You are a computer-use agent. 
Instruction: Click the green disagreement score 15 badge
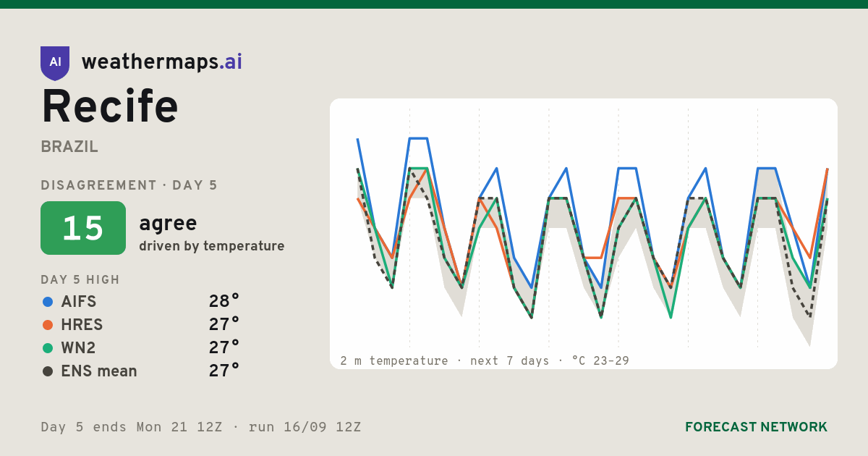[83, 228]
